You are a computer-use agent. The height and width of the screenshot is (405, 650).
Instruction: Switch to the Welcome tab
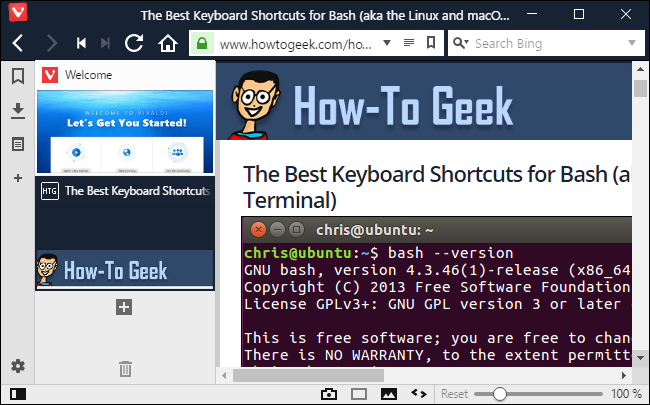125,117
